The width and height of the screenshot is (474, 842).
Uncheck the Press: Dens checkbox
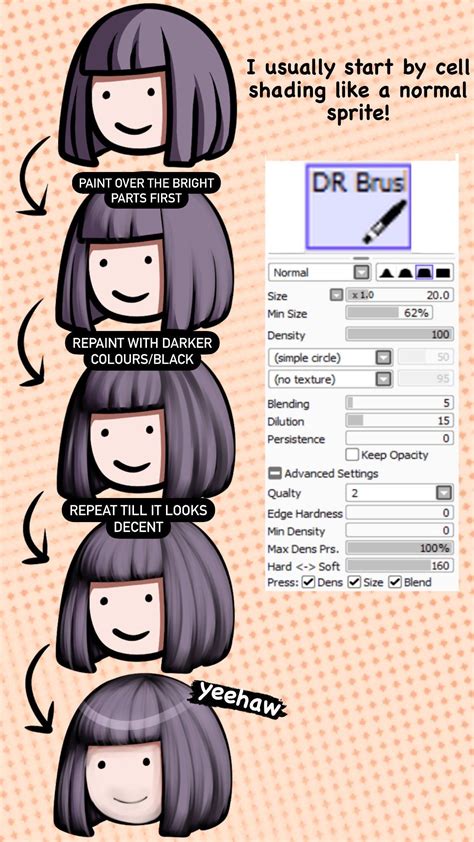point(308,582)
